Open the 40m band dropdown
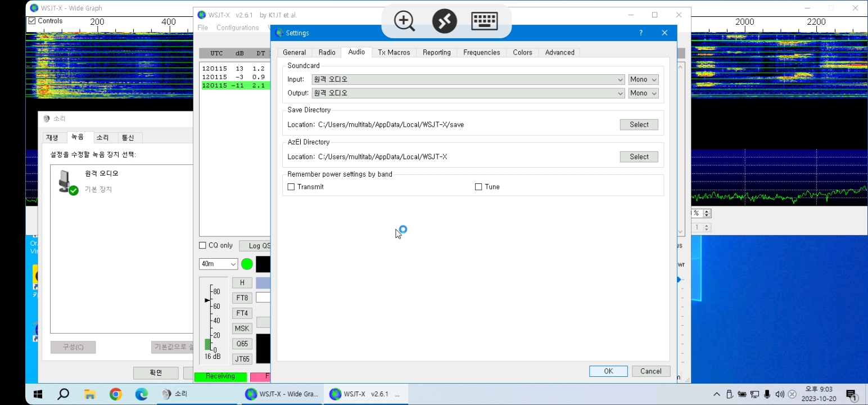 218,264
